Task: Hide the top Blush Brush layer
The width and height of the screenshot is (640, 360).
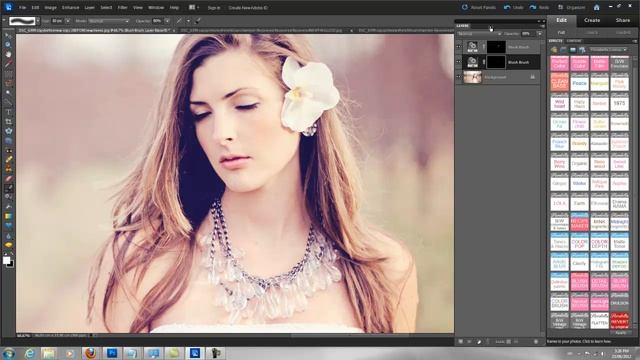Action: 459,47
